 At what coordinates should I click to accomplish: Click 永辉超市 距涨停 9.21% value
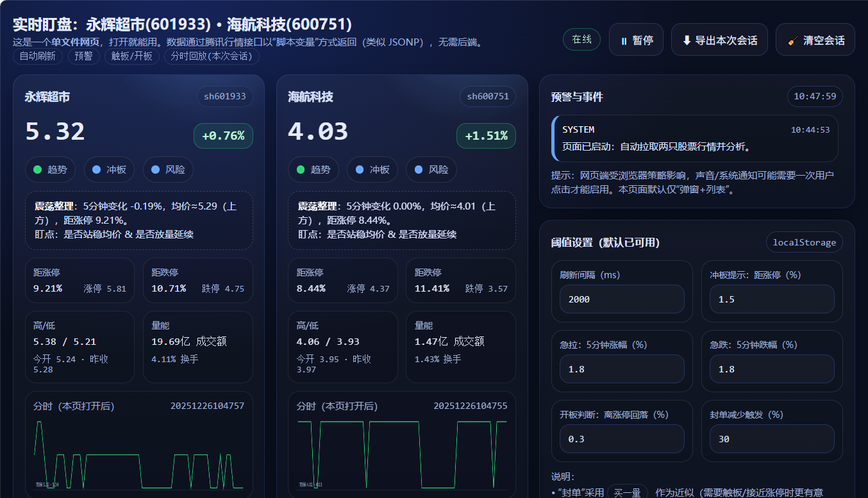tap(48, 288)
